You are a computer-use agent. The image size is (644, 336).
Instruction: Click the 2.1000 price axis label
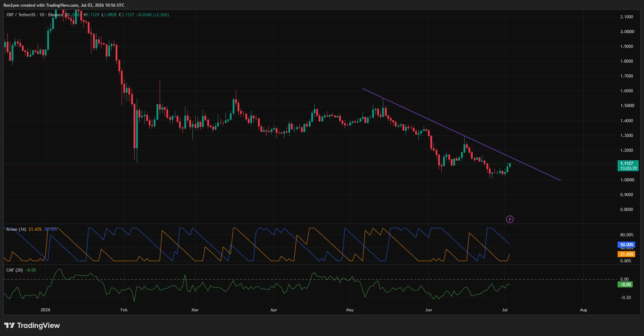pyautogui.click(x=627, y=17)
